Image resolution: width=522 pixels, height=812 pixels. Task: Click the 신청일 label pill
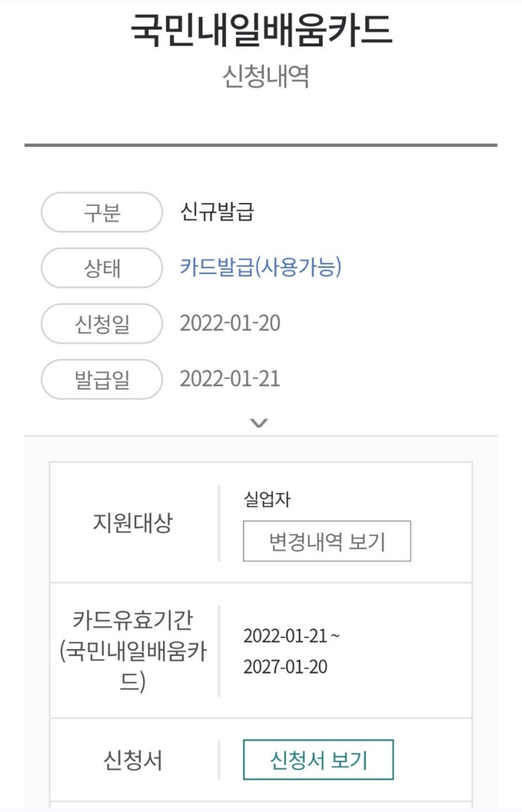[102, 324]
